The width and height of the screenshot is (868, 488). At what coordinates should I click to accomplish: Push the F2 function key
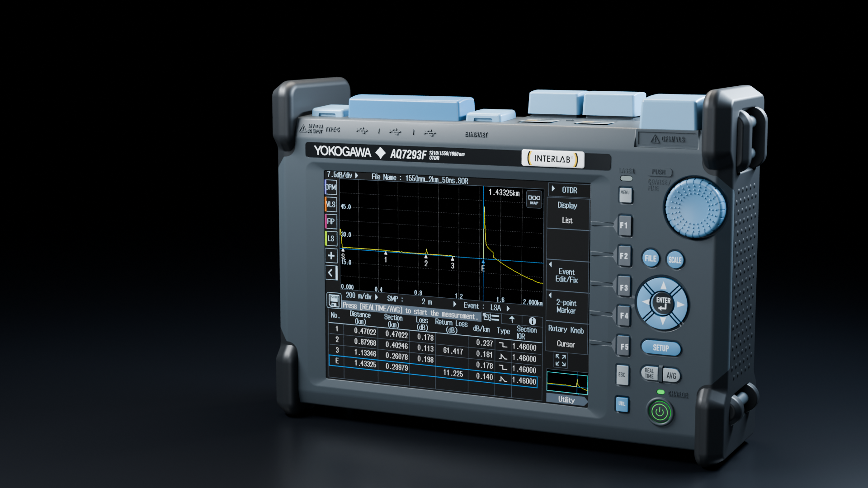[624, 256]
